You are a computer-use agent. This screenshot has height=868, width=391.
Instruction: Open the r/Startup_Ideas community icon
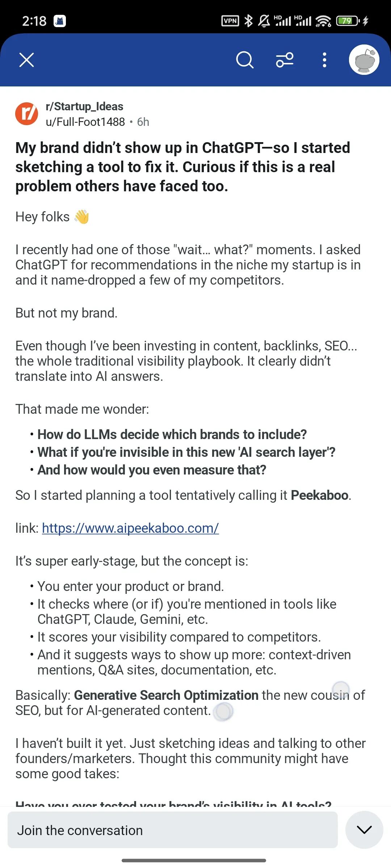tap(26, 114)
